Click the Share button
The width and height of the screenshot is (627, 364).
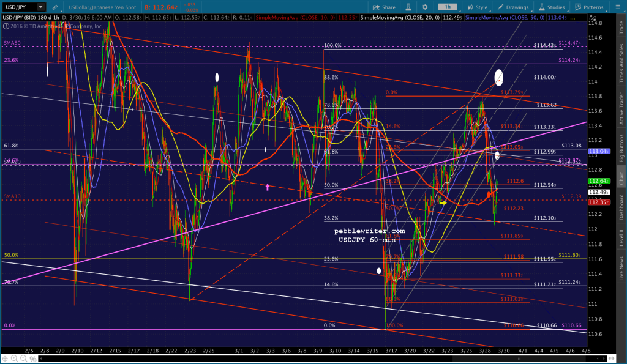click(384, 7)
